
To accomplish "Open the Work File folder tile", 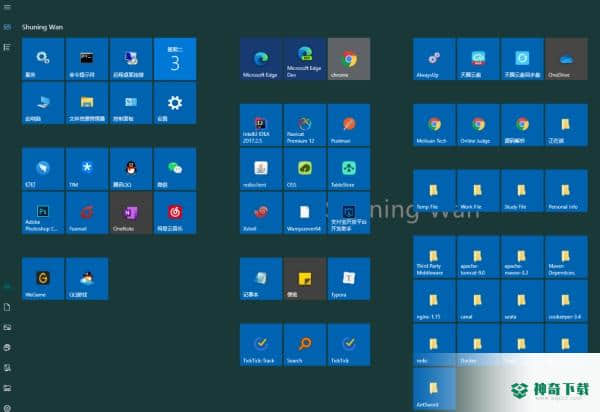I will pos(478,191).
